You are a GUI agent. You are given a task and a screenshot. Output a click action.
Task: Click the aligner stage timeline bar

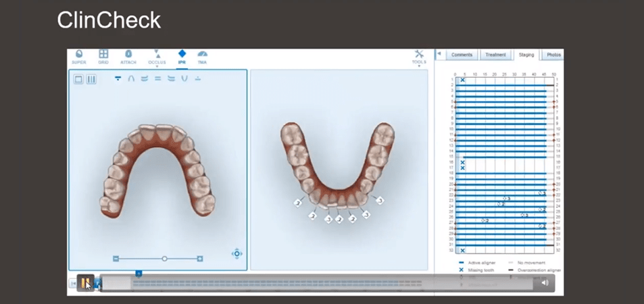click(x=277, y=283)
